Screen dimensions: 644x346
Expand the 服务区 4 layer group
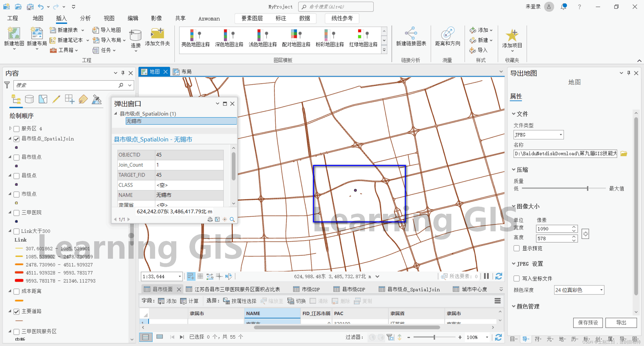click(10, 129)
